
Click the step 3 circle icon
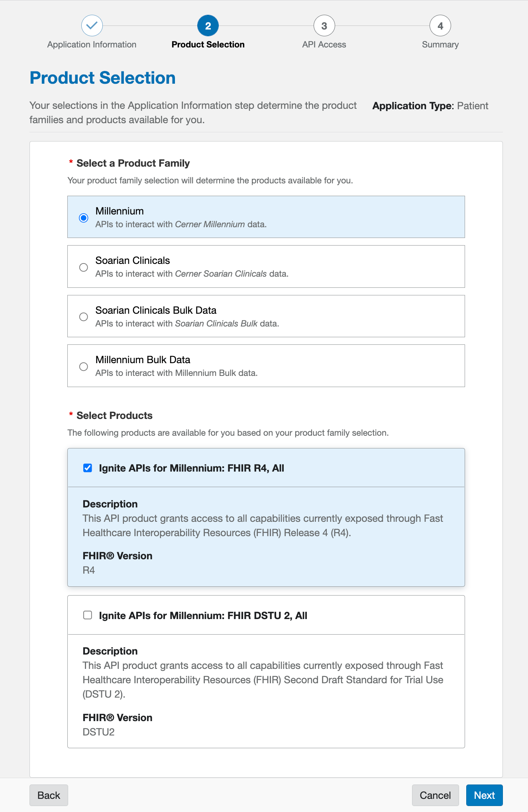pos(324,26)
